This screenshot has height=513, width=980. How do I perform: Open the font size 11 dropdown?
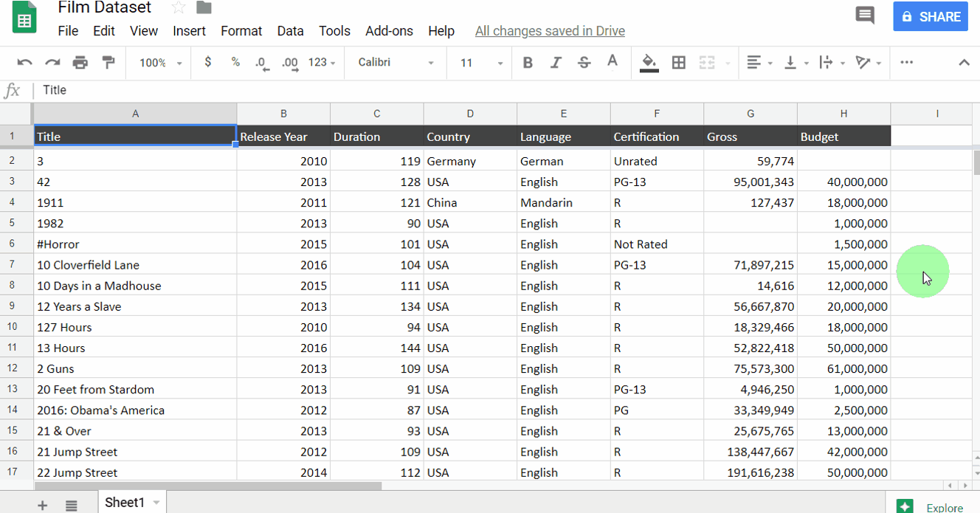point(481,63)
